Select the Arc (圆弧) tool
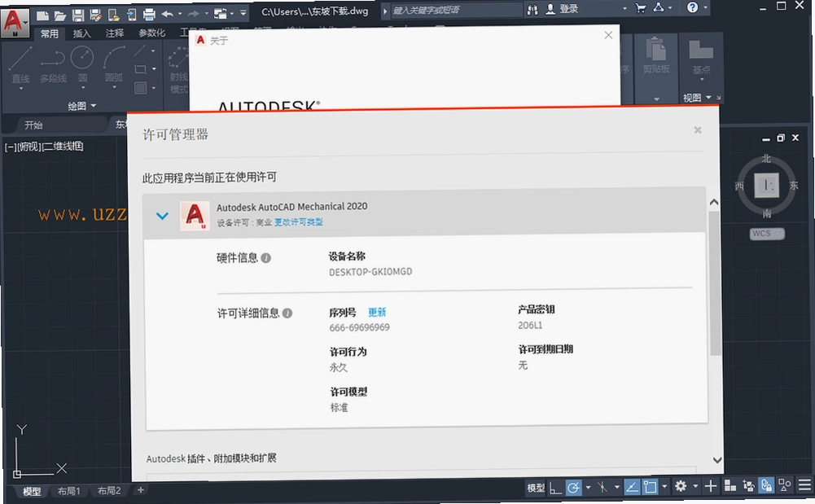This screenshot has height=504, width=815. coord(114,65)
